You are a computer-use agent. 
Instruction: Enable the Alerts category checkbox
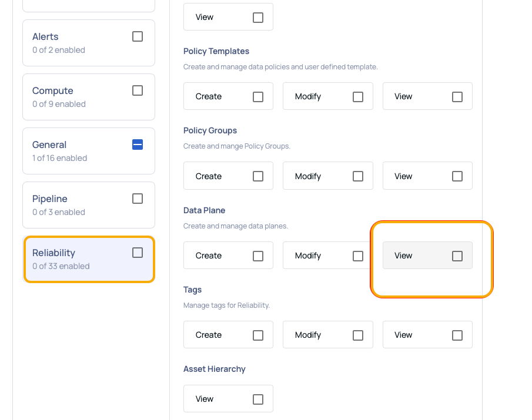point(138,36)
